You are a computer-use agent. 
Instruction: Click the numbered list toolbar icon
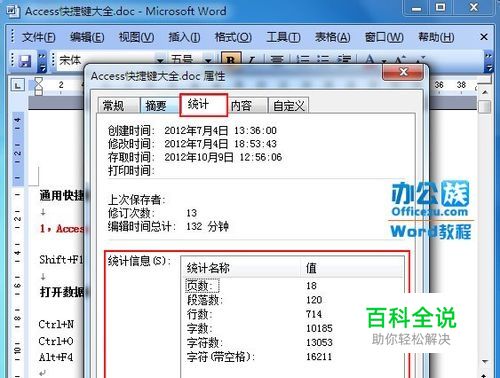point(303,60)
